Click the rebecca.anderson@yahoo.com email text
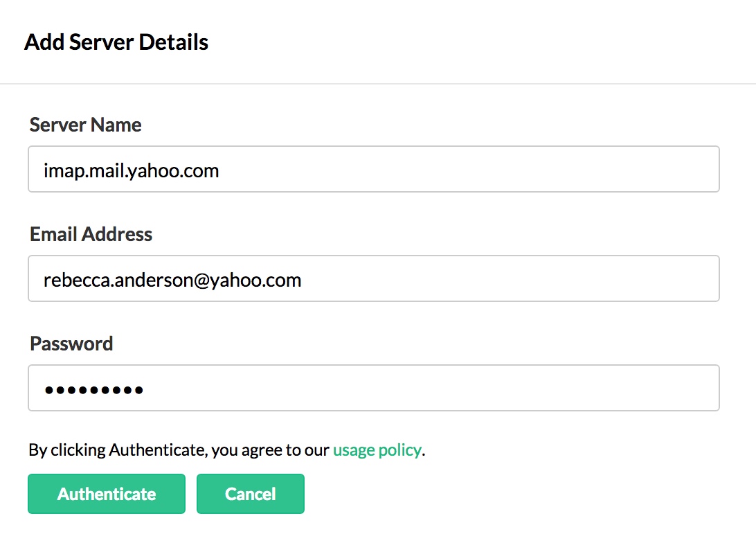 point(172,280)
